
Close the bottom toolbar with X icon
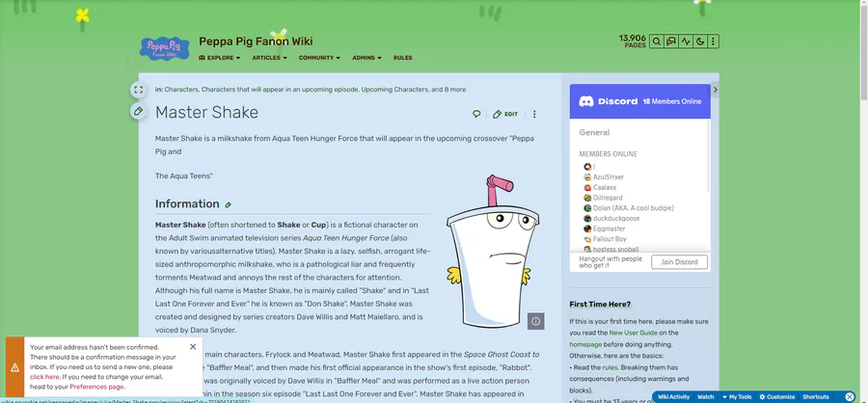(850, 397)
